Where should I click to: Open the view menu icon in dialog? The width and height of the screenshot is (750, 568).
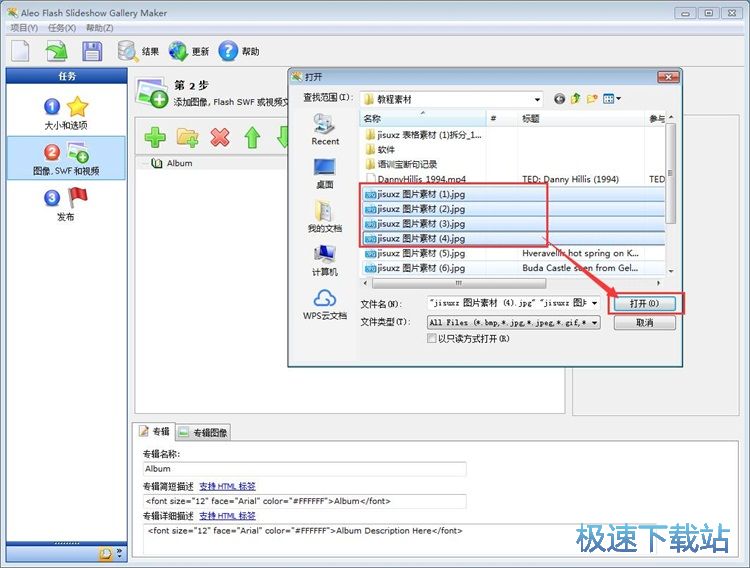[612, 99]
